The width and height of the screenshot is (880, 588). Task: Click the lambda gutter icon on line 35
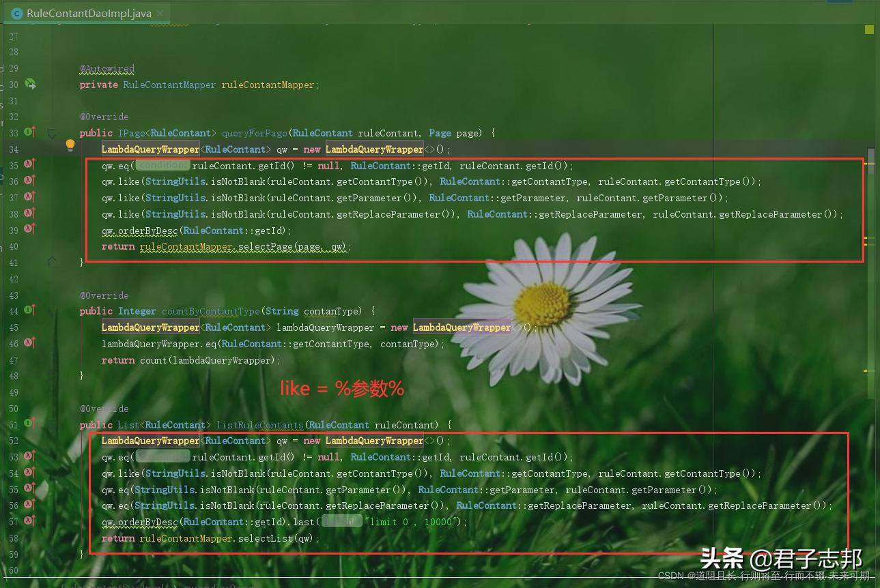click(27, 164)
